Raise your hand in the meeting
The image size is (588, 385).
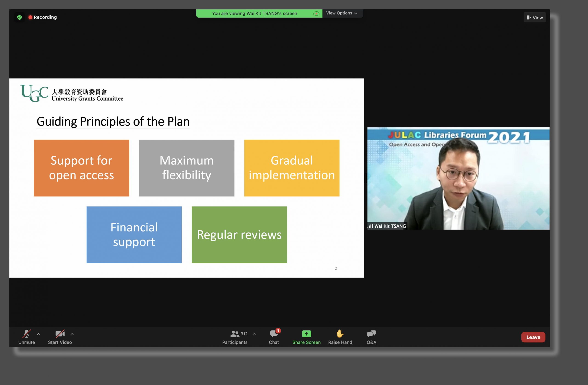click(340, 337)
